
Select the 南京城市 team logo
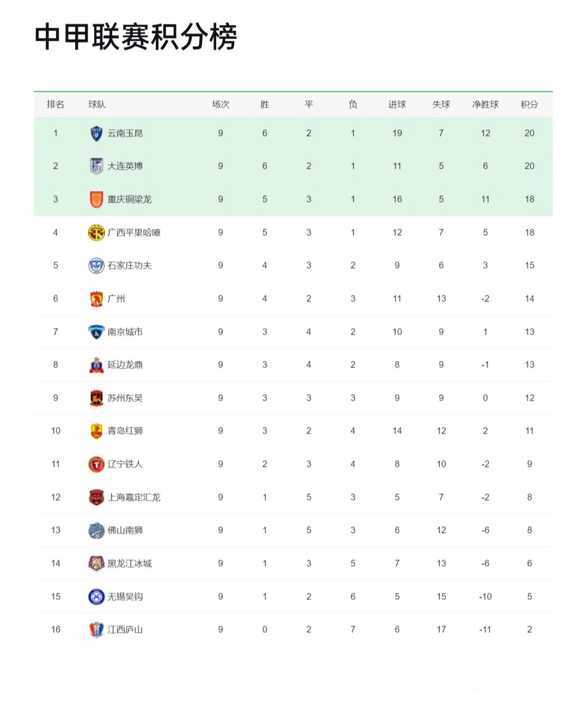pos(96,332)
